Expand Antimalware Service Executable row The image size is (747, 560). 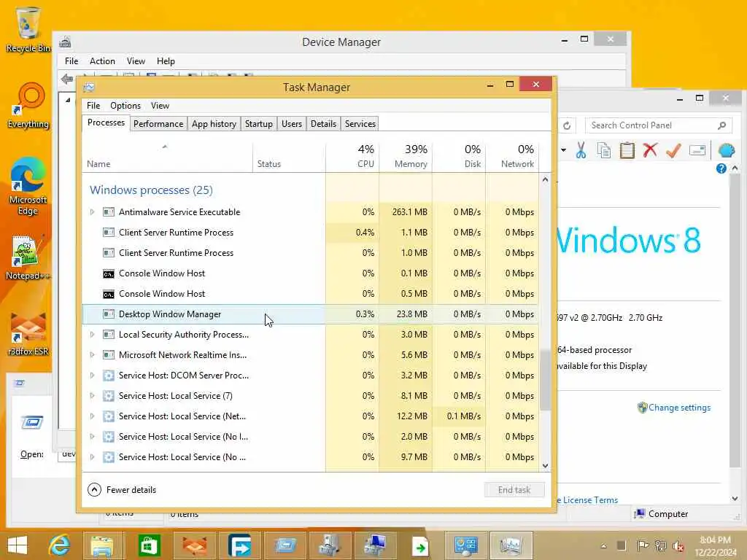pyautogui.click(x=93, y=212)
